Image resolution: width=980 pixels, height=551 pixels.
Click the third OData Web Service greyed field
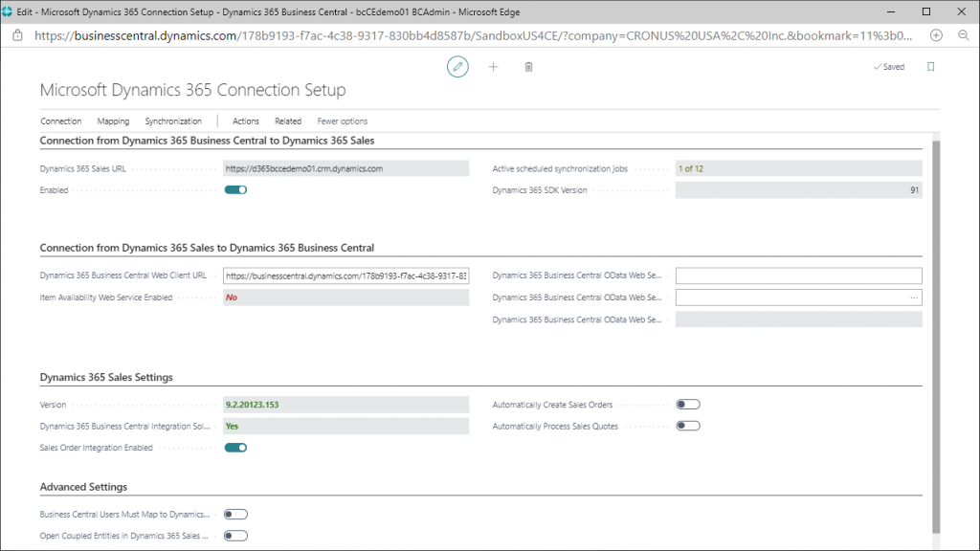(798, 320)
